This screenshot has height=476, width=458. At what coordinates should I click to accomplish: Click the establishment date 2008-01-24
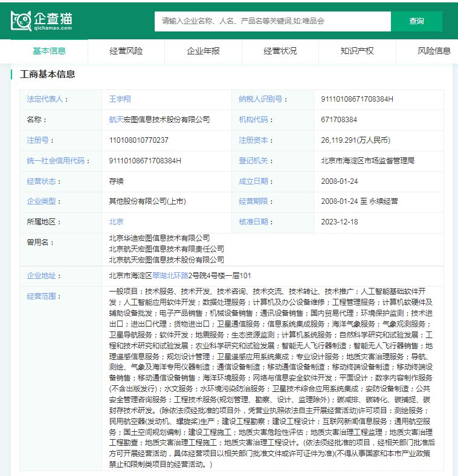pos(340,181)
